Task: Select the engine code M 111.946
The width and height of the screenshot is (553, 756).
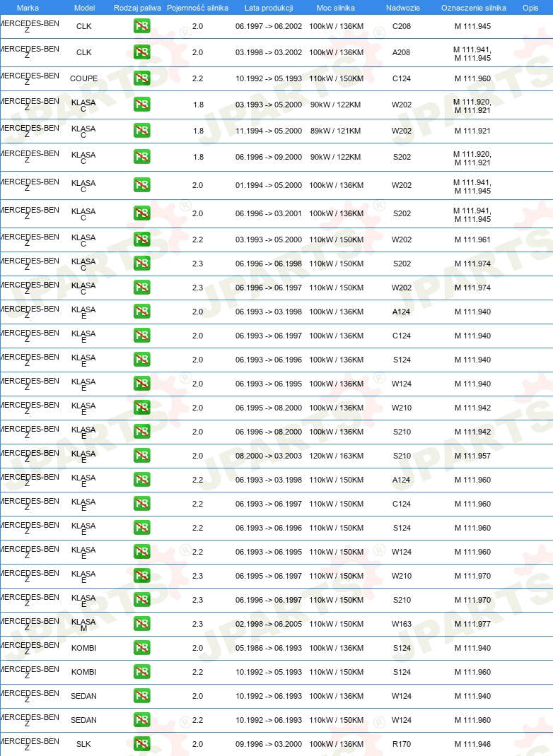Action: (473, 744)
